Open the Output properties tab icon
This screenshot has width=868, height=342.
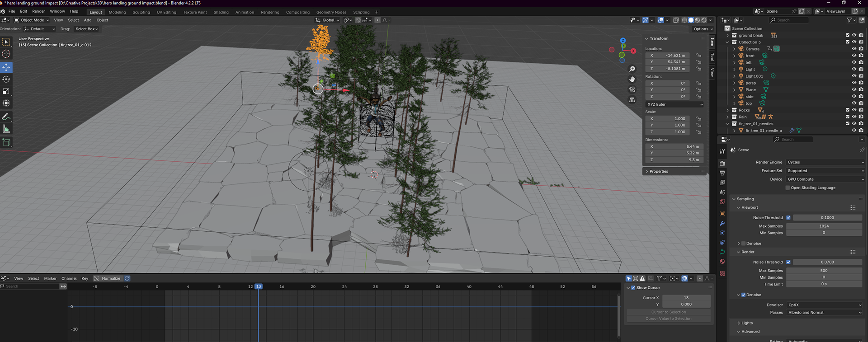click(x=722, y=173)
